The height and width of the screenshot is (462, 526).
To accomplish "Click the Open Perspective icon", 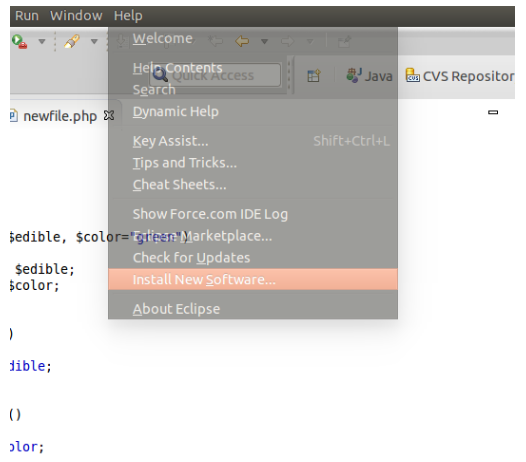I will 314,76.
